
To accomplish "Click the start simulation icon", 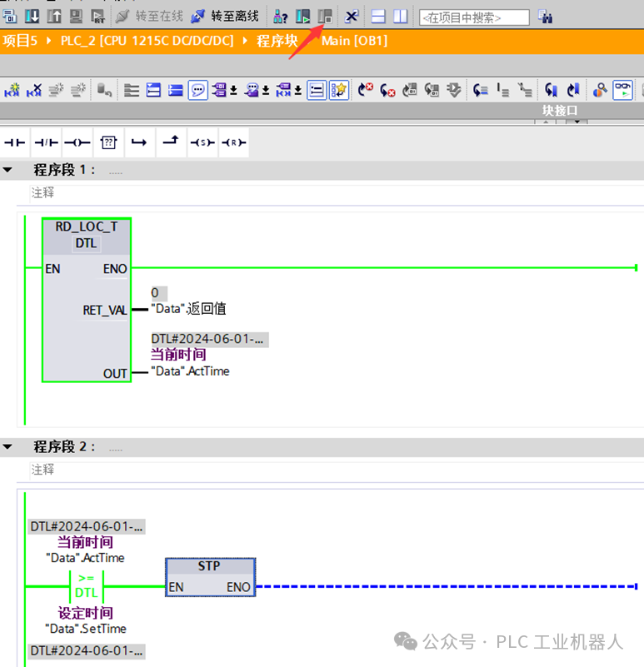I will pyautogui.click(x=76, y=17).
